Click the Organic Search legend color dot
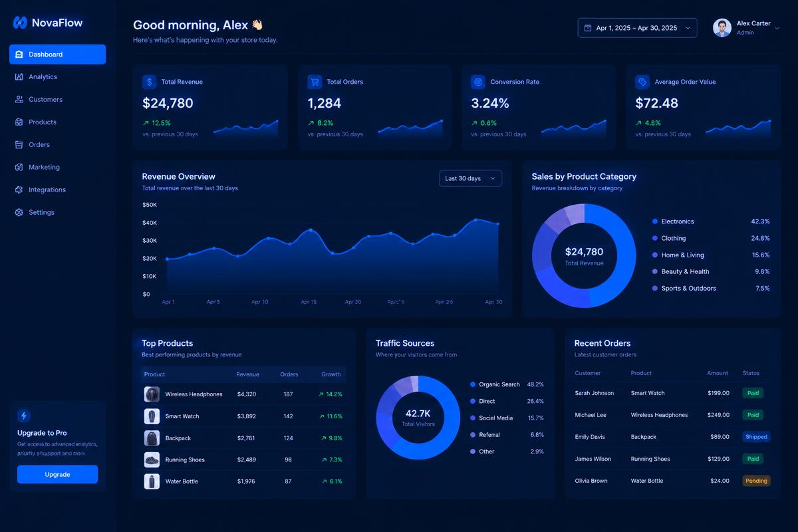 [x=473, y=384]
